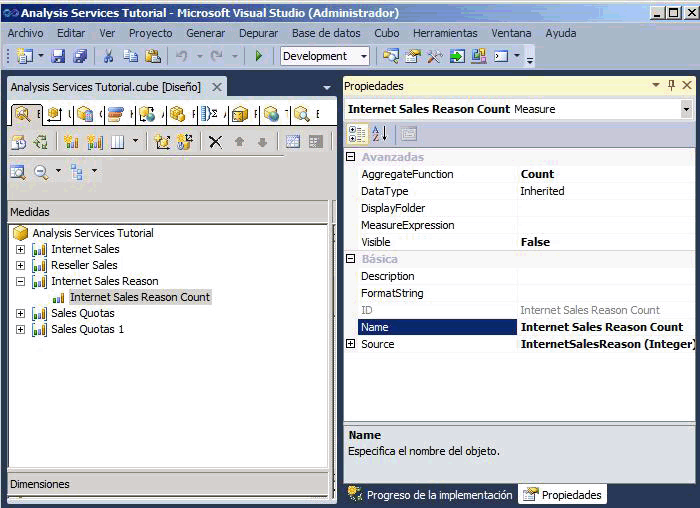Click the zoom magnifier with minus sign
This screenshot has width=700, height=508.
point(42,172)
